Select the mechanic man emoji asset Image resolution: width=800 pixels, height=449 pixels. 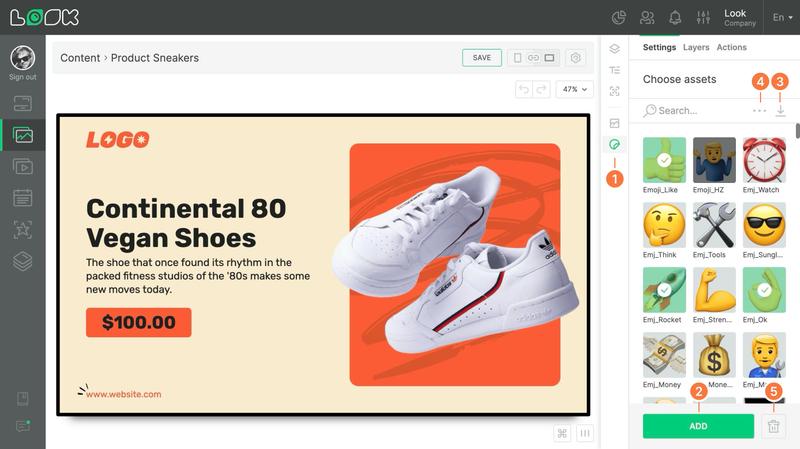point(764,355)
